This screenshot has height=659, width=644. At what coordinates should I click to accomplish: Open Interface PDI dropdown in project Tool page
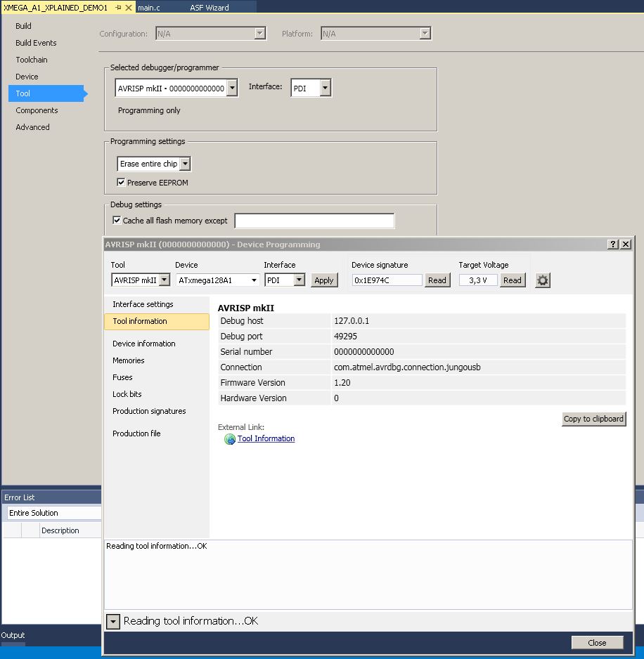coord(311,89)
